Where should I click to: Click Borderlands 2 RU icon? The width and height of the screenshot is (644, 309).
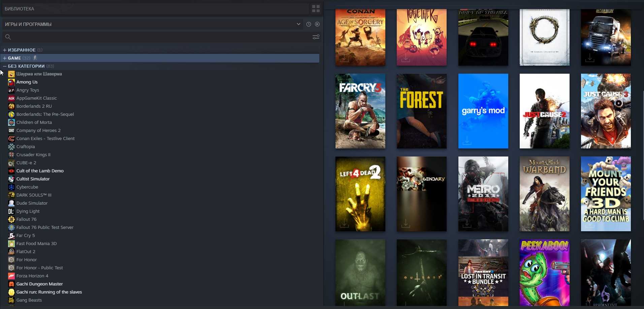click(11, 106)
